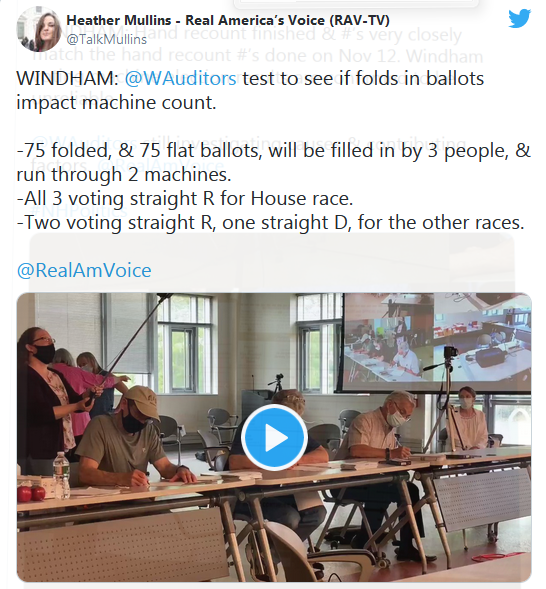Click the projector screen in the video thumbnail

(436, 342)
